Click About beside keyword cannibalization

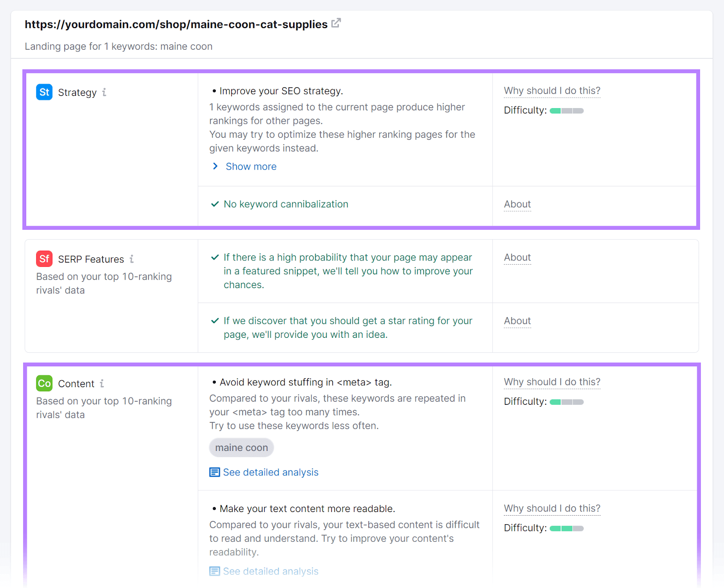517,204
